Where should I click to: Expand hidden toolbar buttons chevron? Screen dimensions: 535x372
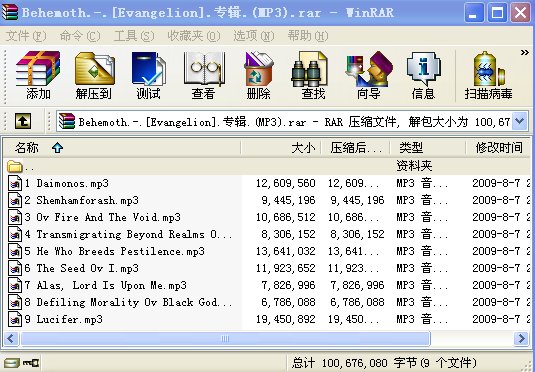pyautogui.click(x=524, y=52)
